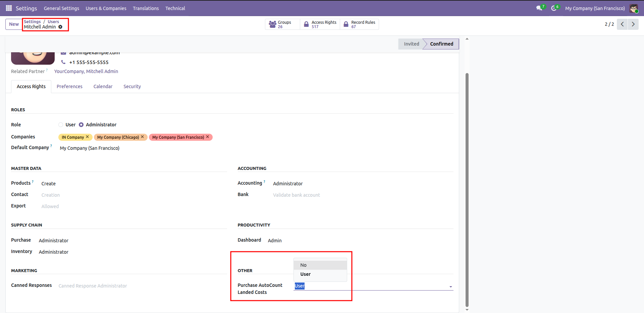Viewport: 644px width, 313px height.
Task: Open the Security tab
Action: [x=132, y=86]
